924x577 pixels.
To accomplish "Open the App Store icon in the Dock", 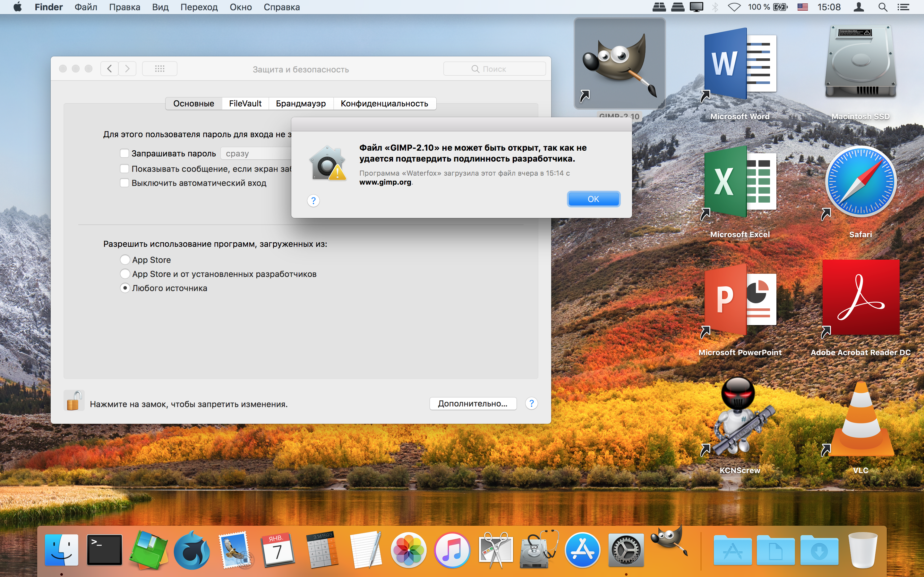I will (x=582, y=550).
